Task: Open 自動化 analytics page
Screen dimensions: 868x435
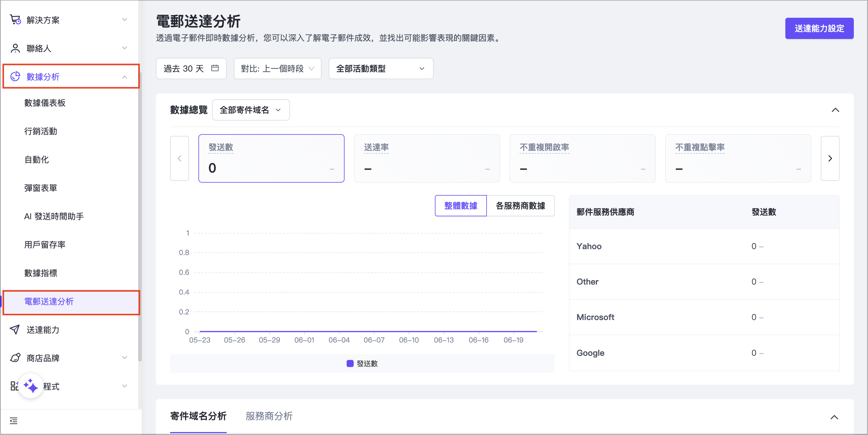Action: click(36, 160)
